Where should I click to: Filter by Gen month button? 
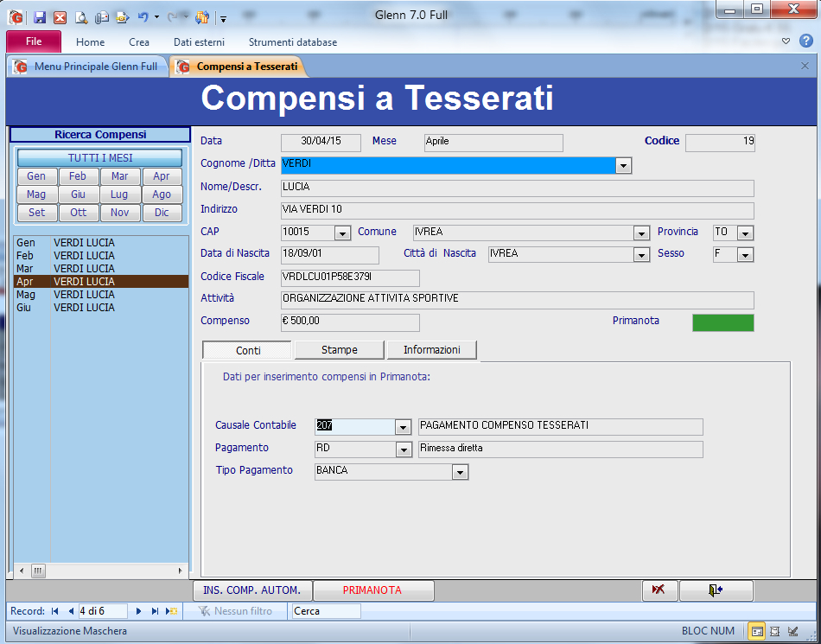click(x=36, y=176)
